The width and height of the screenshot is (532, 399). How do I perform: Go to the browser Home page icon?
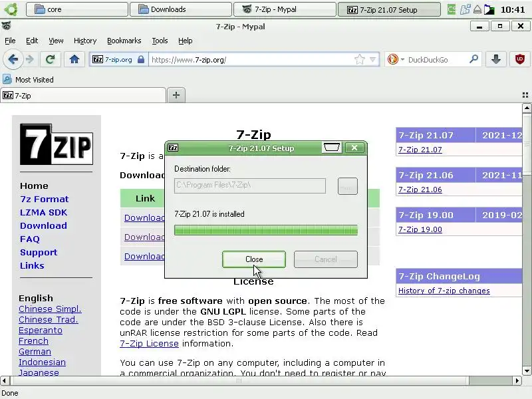[74, 59]
